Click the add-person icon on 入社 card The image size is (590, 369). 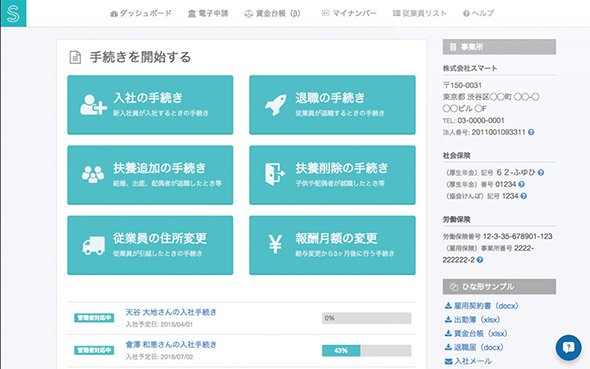click(x=93, y=105)
